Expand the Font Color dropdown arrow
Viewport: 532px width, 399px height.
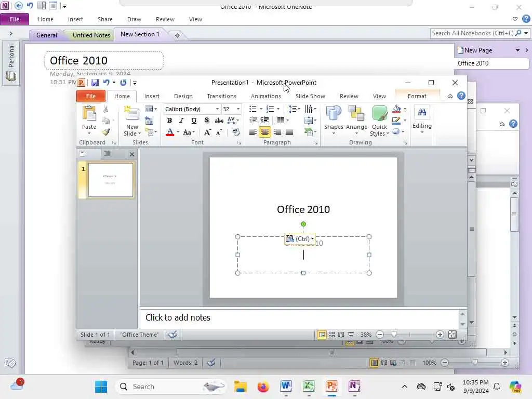(178, 132)
